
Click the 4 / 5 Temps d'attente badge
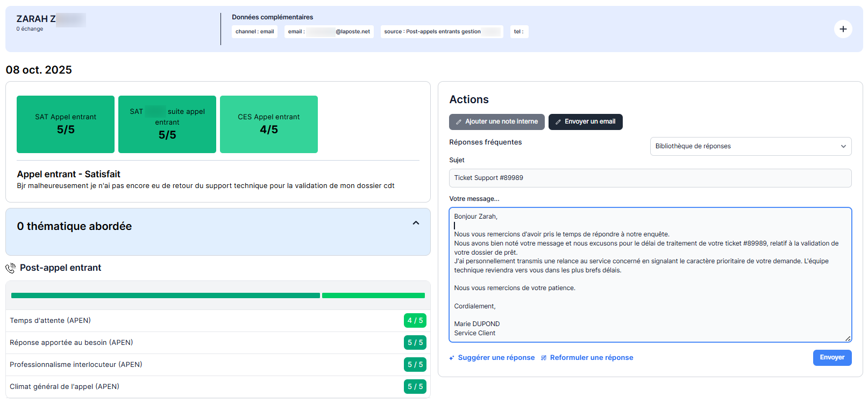click(415, 321)
